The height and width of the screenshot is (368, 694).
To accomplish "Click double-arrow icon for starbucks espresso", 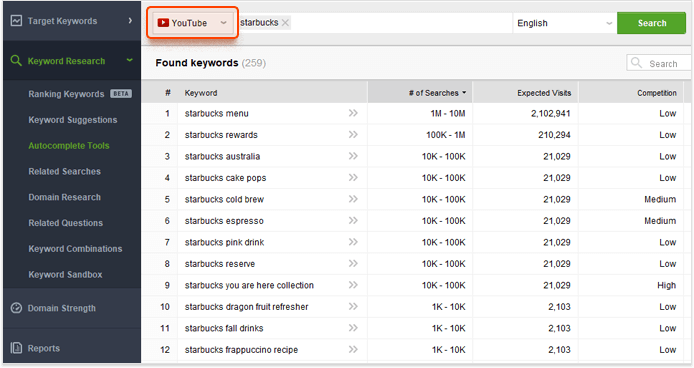I will point(353,220).
